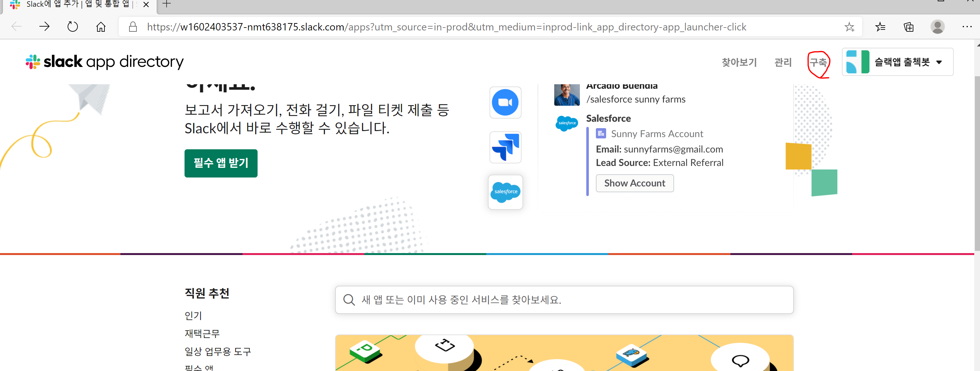980x371 pixels.
Task: Click the app search input field
Action: click(564, 300)
